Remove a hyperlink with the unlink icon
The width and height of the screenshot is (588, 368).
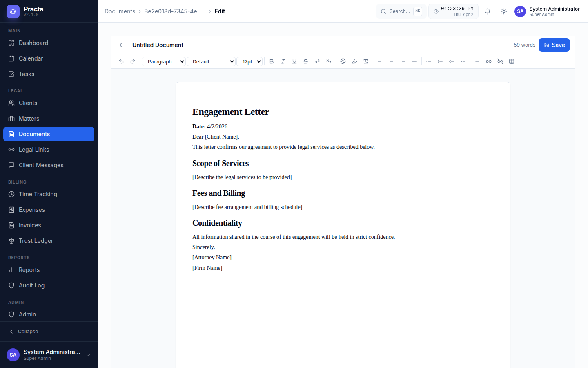[500, 61]
